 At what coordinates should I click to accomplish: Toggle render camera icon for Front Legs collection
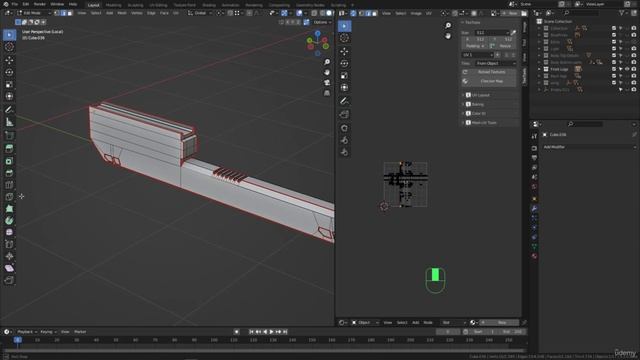pos(634,69)
